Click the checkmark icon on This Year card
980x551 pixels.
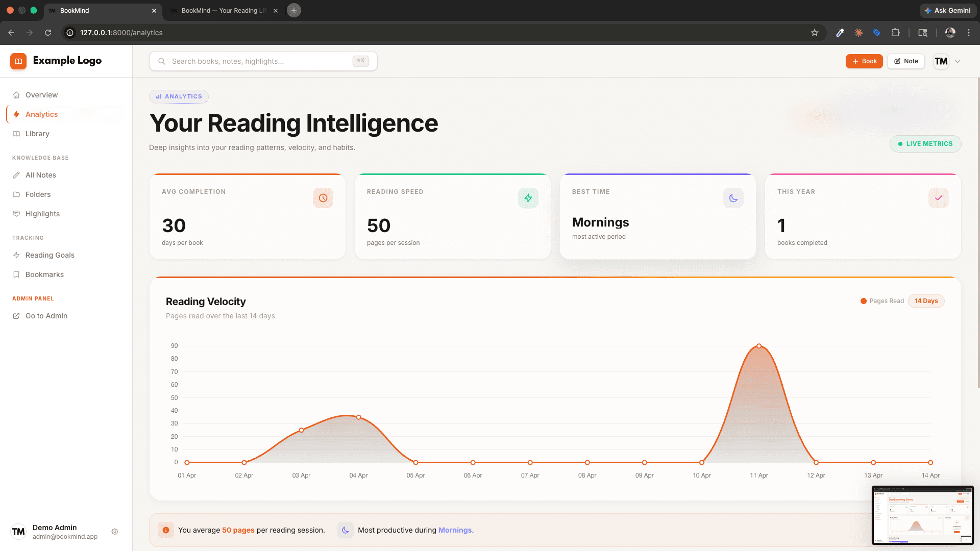[939, 198]
